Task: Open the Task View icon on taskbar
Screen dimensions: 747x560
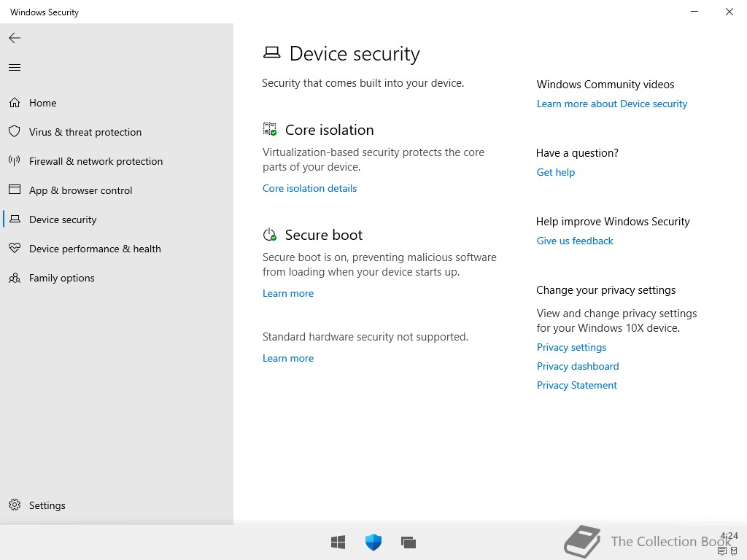Action: [x=409, y=542]
